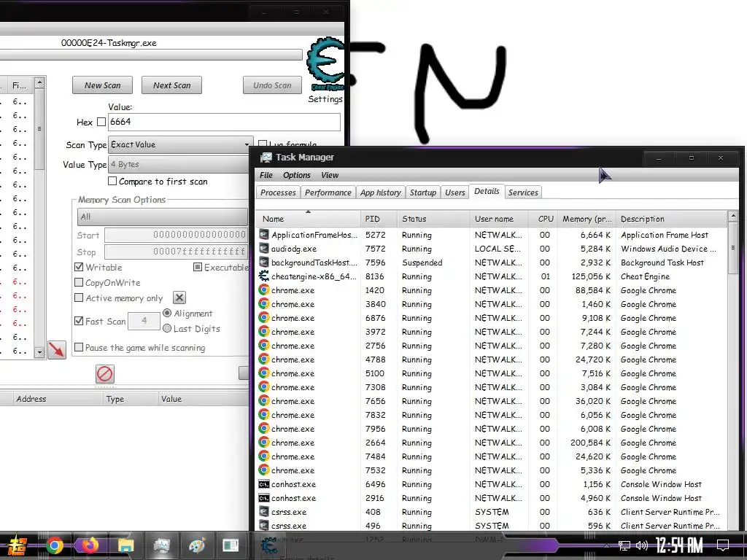Open the Start menu button on taskbar
747x560 pixels.
(x=17, y=545)
